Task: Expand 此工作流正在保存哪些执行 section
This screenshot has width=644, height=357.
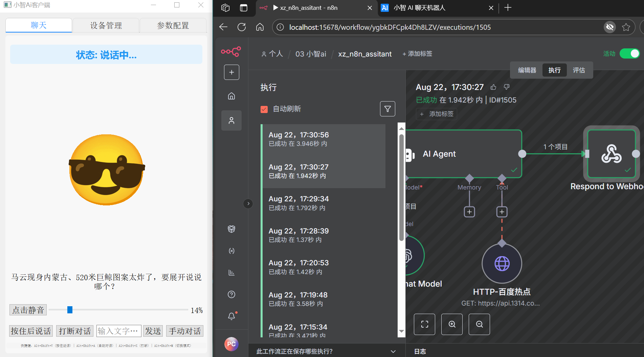Action: [326, 351]
